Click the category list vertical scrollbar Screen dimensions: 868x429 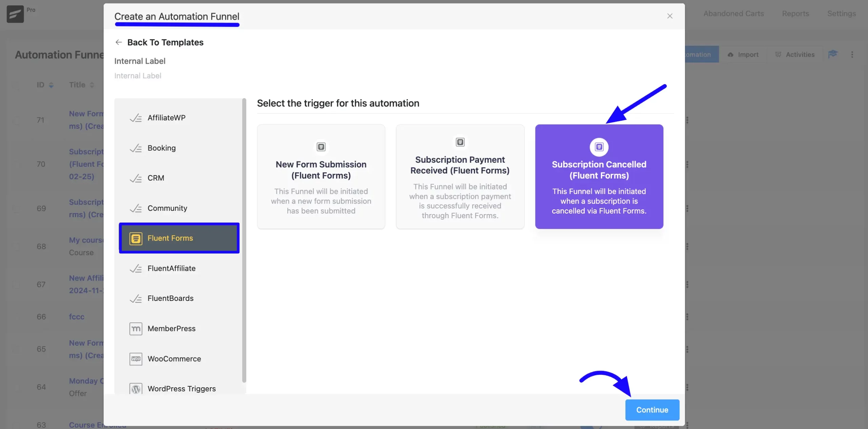244,241
